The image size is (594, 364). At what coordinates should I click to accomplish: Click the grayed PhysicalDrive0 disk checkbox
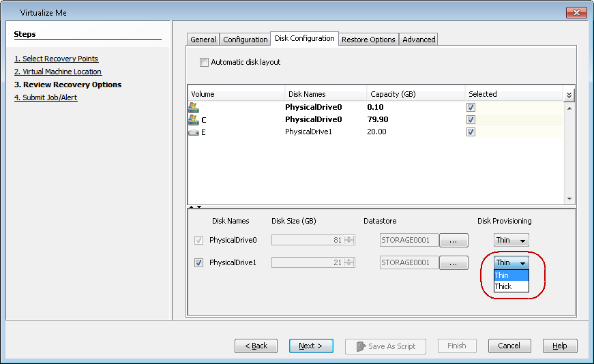198,240
